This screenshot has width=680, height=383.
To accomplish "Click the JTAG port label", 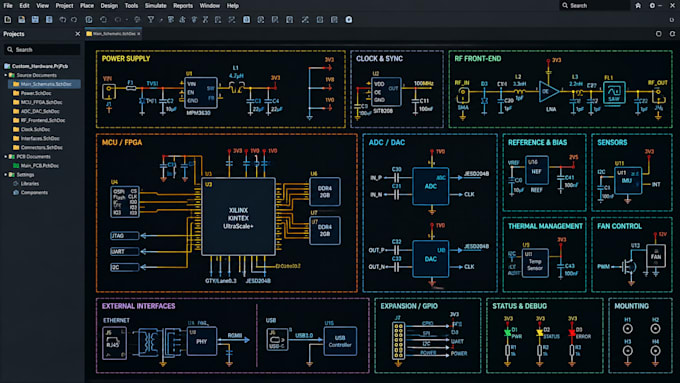I will tap(125, 236).
